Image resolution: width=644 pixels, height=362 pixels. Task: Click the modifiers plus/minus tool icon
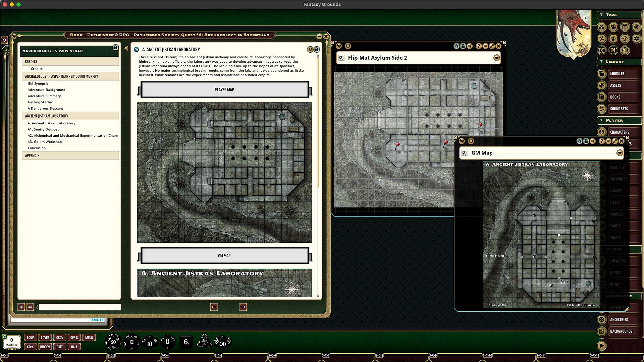point(602,39)
